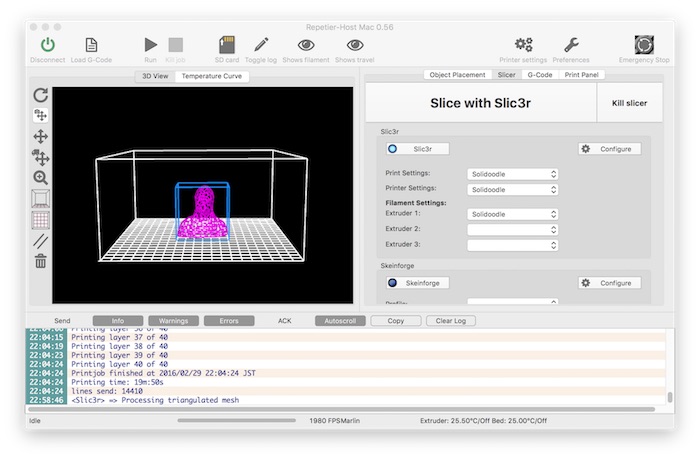Image resolution: width=700 pixels, height=459 pixels.
Task: Open the Skeinforge Profile dropdown
Action: pyautogui.click(x=512, y=301)
